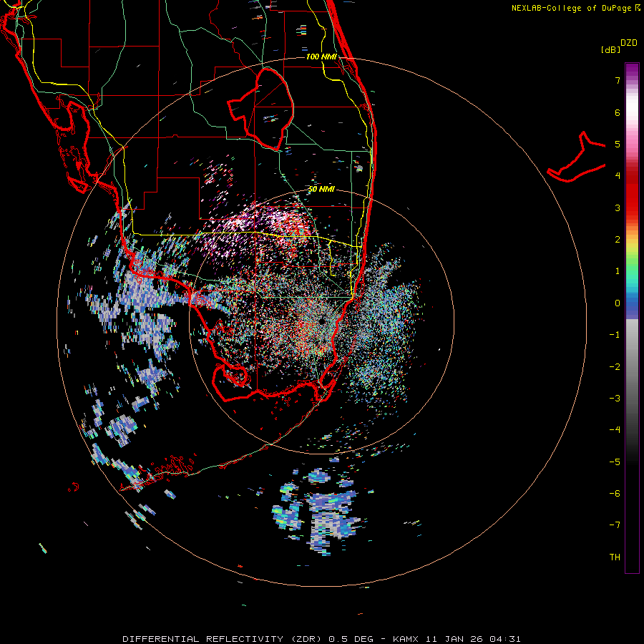Click the -3 value on color scale
644x644 pixels.
coord(615,399)
